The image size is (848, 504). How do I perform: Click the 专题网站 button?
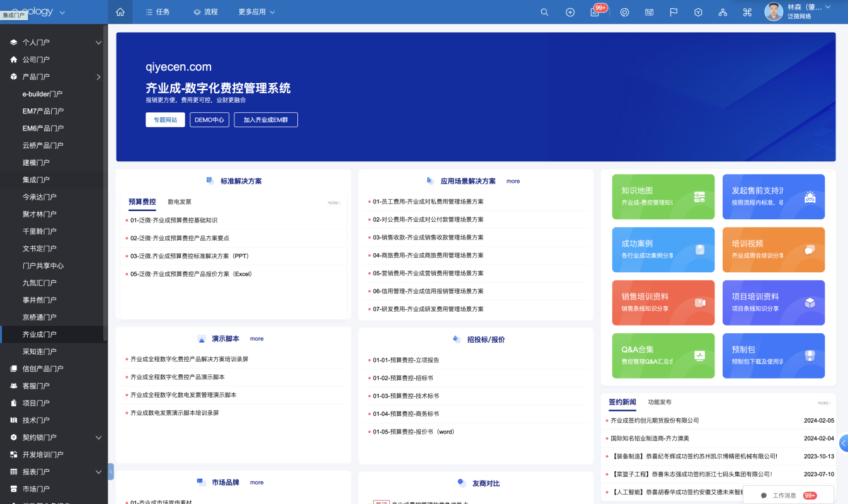[165, 120]
